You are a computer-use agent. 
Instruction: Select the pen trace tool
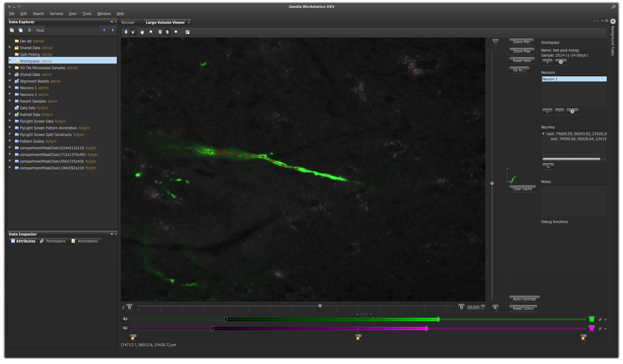[133, 32]
